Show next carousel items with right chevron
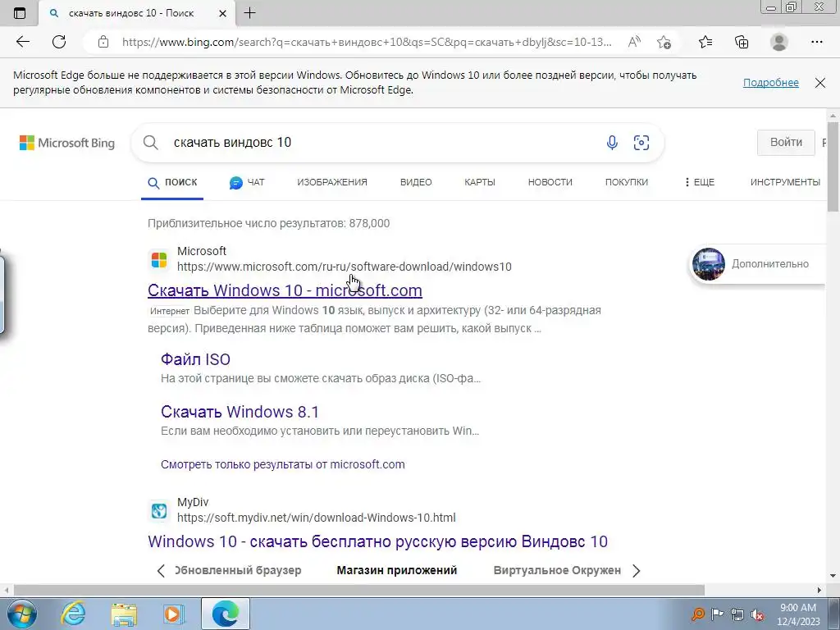This screenshot has width=840, height=630. pyautogui.click(x=637, y=571)
